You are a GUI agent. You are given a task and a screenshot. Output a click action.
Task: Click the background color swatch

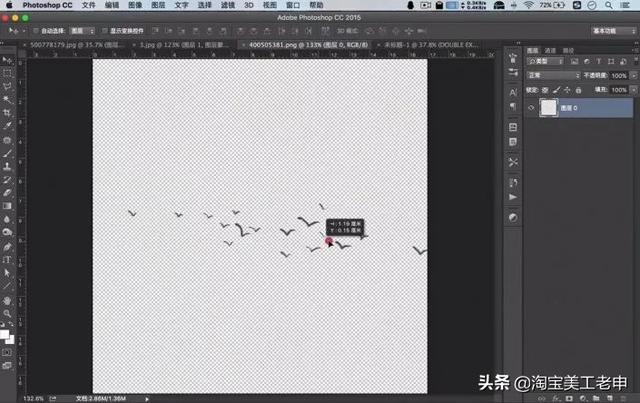pos(10,340)
